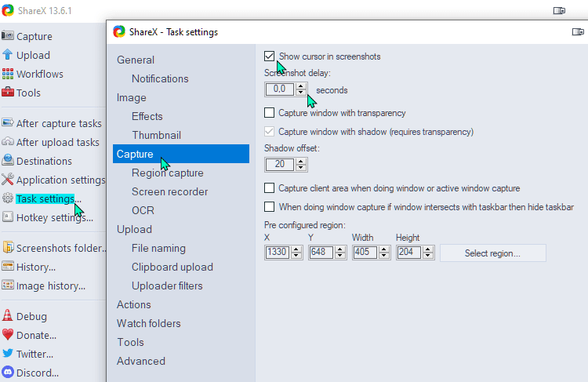Select Clipboard upload settings
The height and width of the screenshot is (382, 588).
[172, 267]
